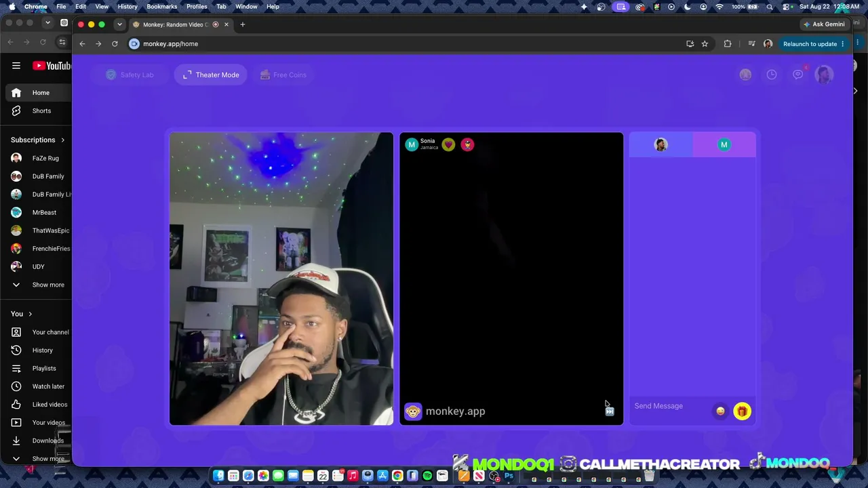Bookmark this page with the star icon
Viewport: 868px width, 488px height.
[705, 44]
